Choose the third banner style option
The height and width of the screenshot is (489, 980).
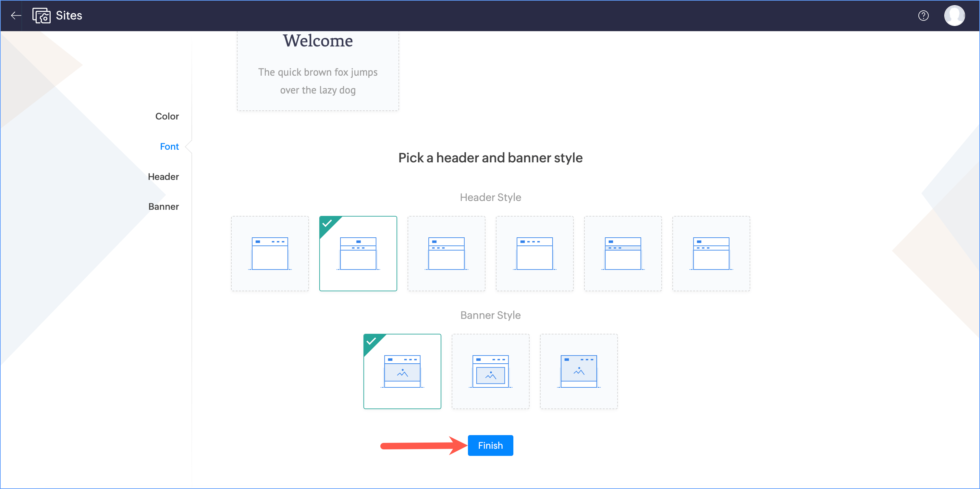coord(579,371)
